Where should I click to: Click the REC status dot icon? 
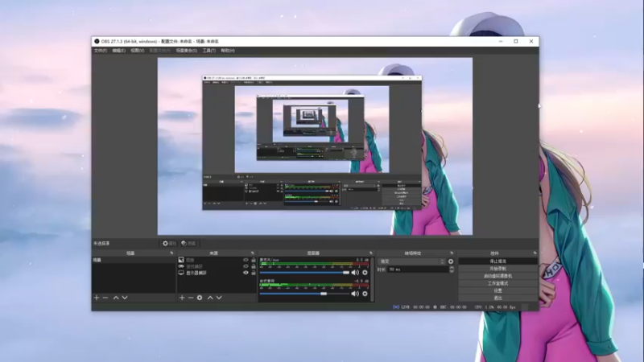click(x=435, y=307)
